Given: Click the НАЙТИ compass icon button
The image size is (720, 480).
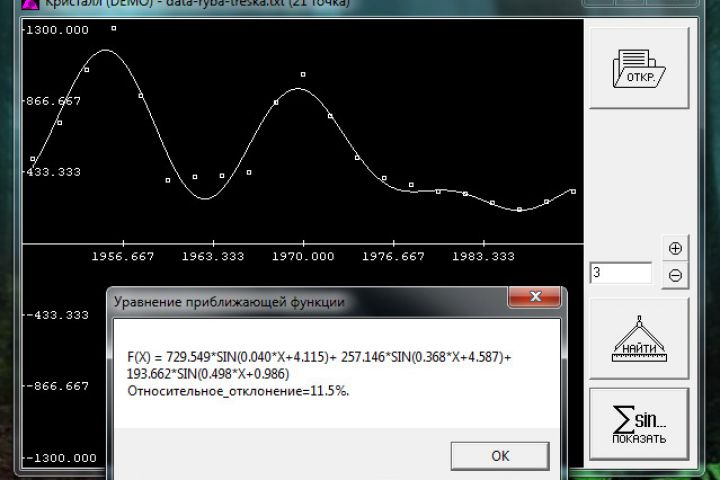Looking at the screenshot, I should point(639,339).
